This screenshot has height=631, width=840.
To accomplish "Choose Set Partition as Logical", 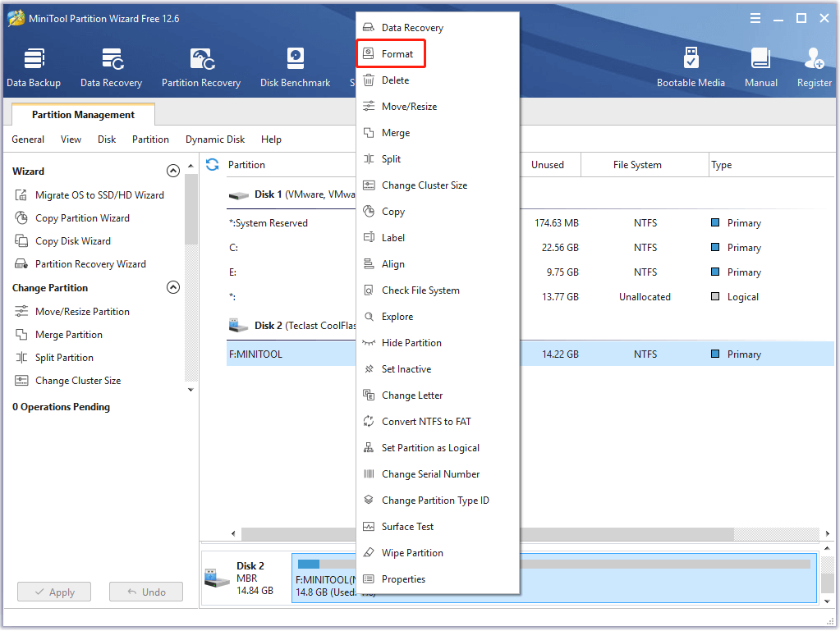I will coord(438,447).
